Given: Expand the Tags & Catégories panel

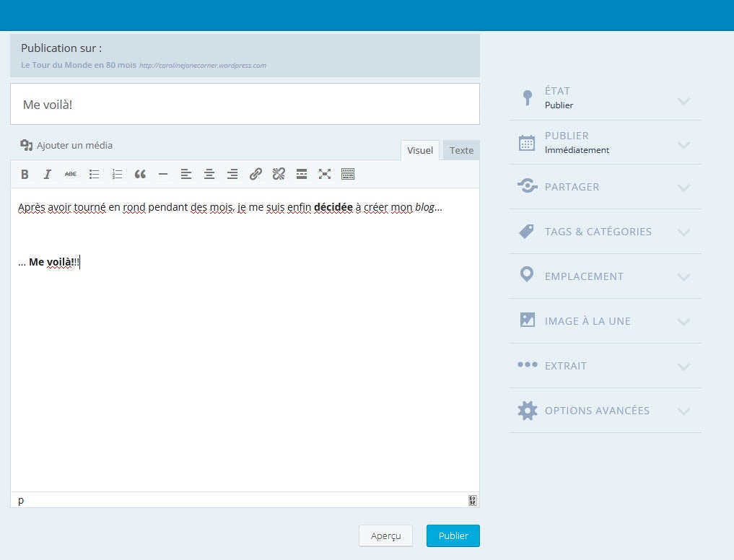Looking at the screenshot, I should tap(605, 232).
